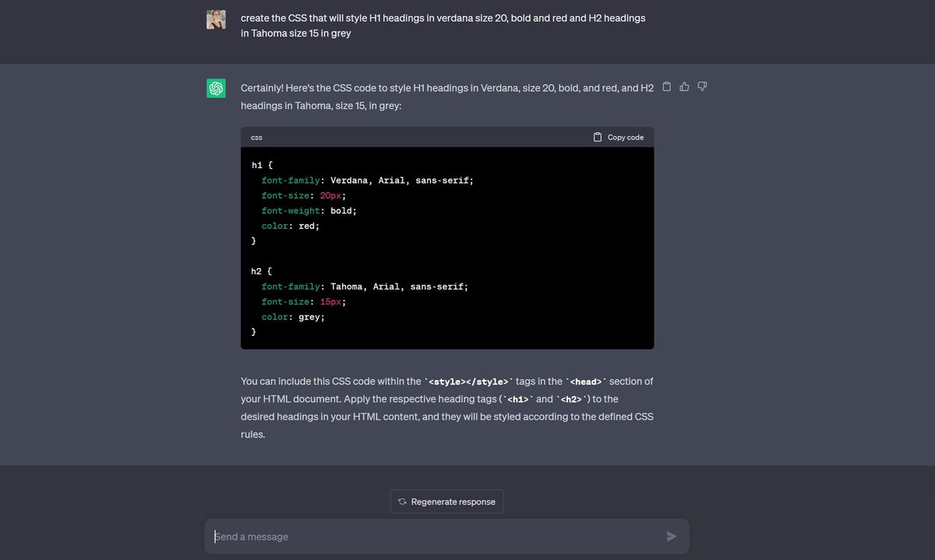Copy the assistant's message to clipboard
This screenshot has height=560, width=935.
[667, 86]
